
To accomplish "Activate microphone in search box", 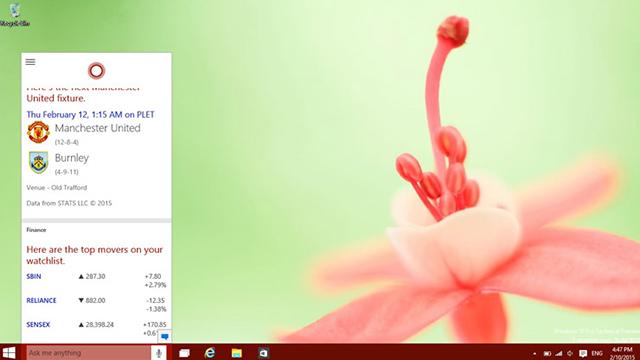I will (159, 353).
